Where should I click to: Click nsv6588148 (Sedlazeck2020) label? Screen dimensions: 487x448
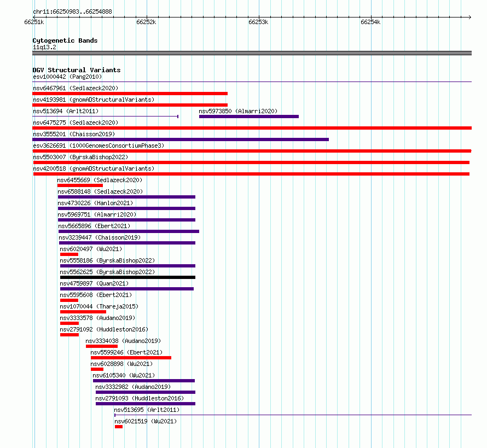[100, 191]
